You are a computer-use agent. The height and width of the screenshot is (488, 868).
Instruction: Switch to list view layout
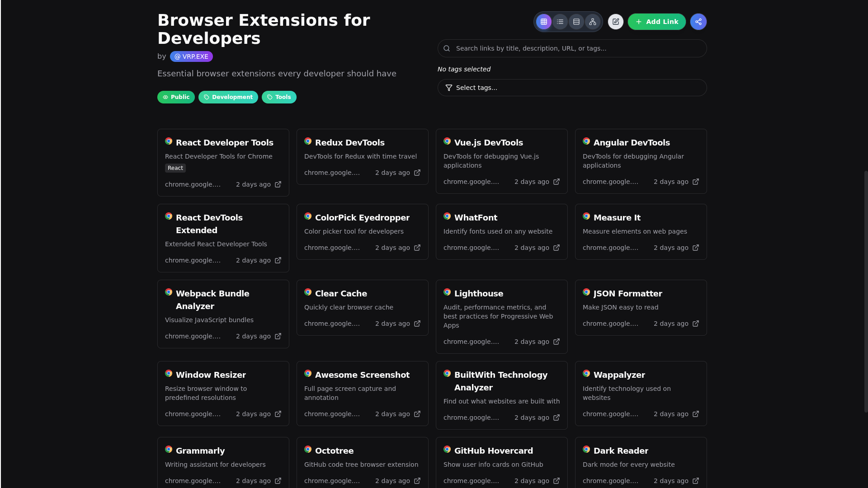pyautogui.click(x=560, y=22)
